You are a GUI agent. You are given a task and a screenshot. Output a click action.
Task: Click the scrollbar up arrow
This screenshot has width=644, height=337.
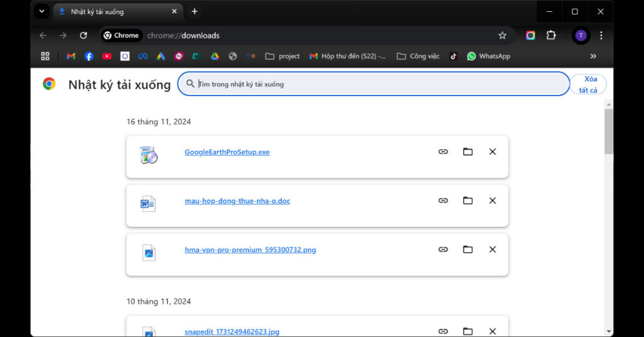pos(609,104)
